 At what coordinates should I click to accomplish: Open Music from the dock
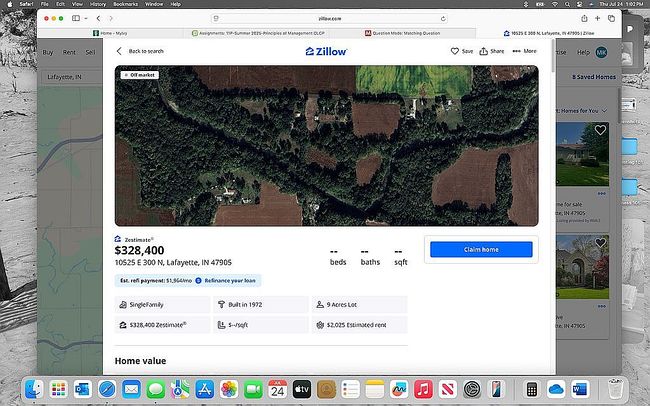[x=423, y=389]
